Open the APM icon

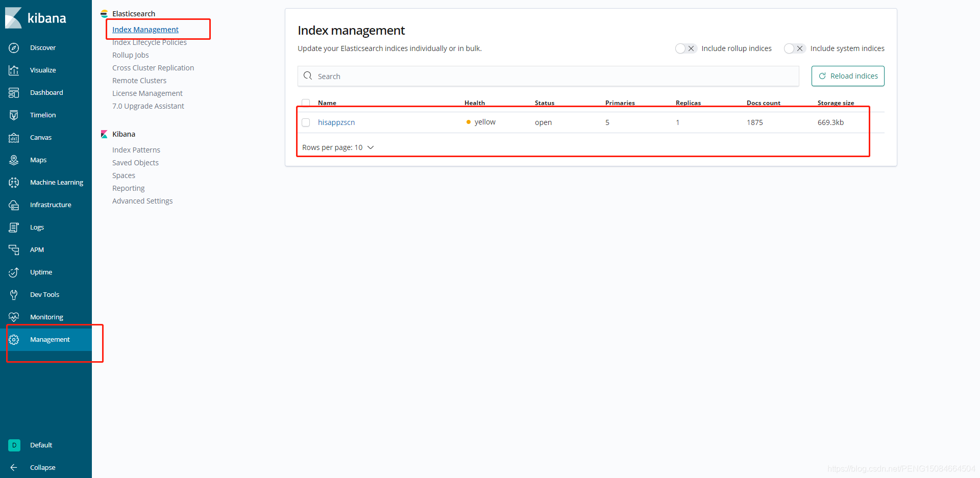[14, 249]
